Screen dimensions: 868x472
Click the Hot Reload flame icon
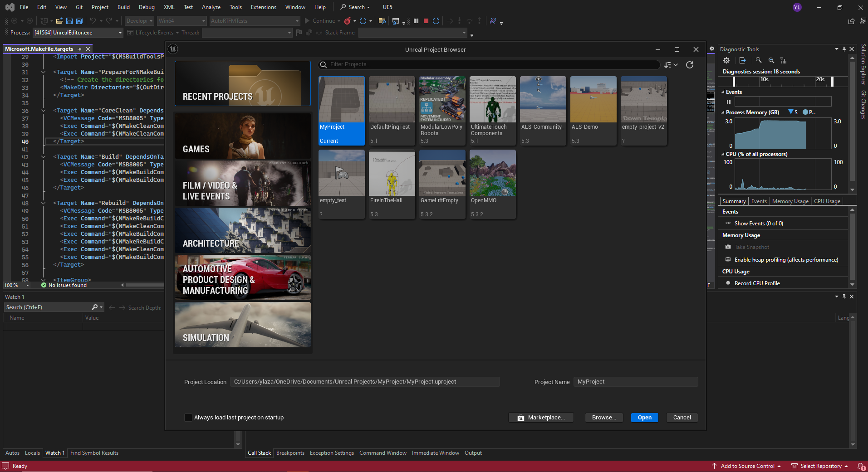pos(347,21)
